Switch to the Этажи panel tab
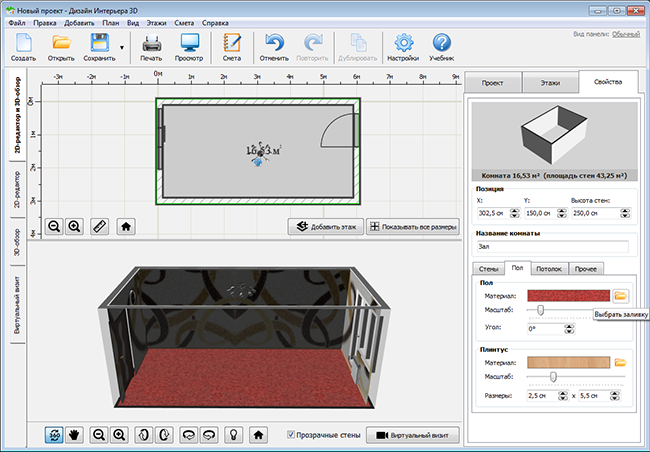Viewport: 650px width, 452px height. click(x=550, y=83)
